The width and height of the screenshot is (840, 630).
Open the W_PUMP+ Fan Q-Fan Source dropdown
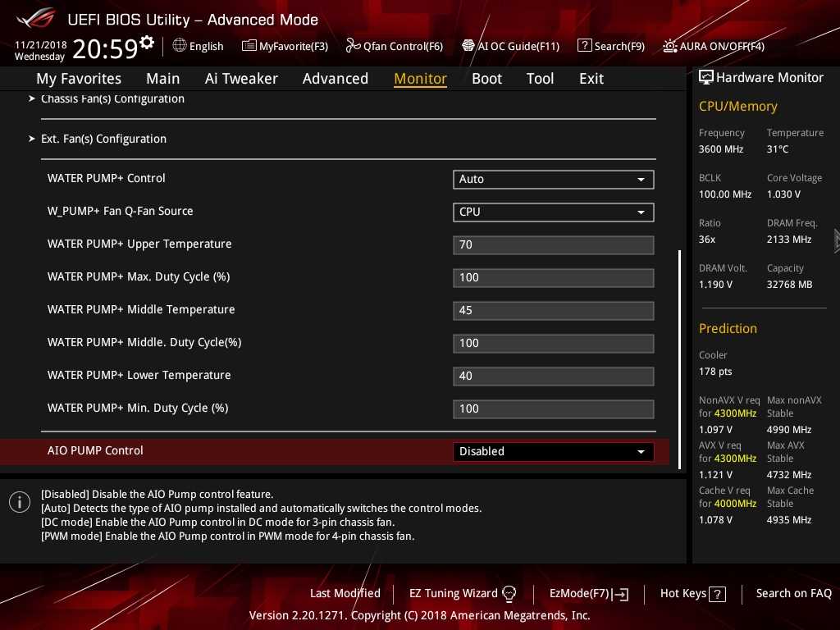point(553,212)
